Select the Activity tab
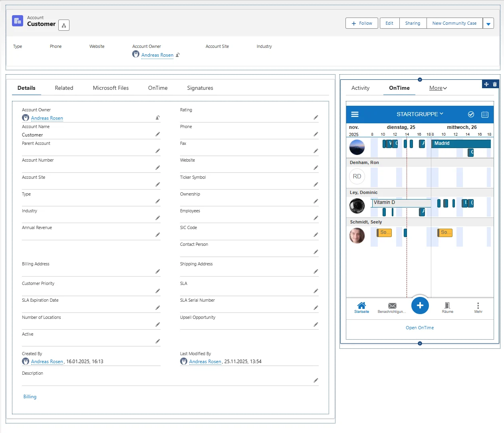Viewport: 504px width, 433px height. coord(360,88)
